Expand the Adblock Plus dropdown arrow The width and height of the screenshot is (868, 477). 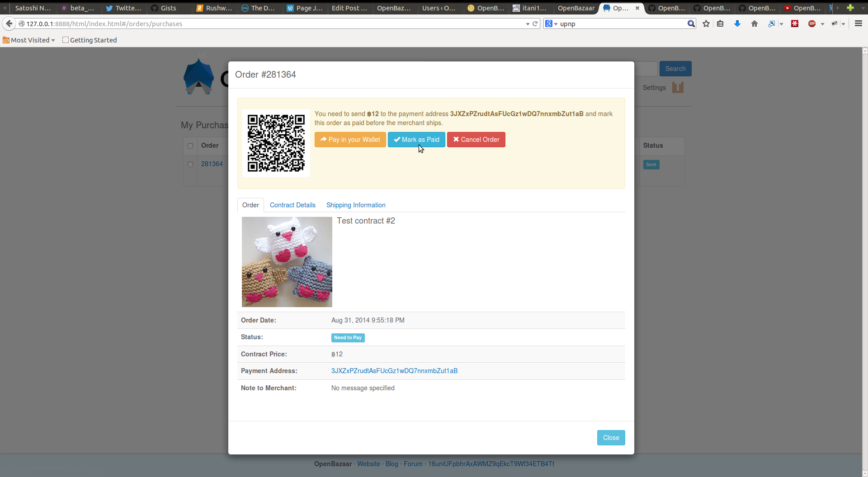[x=822, y=24]
